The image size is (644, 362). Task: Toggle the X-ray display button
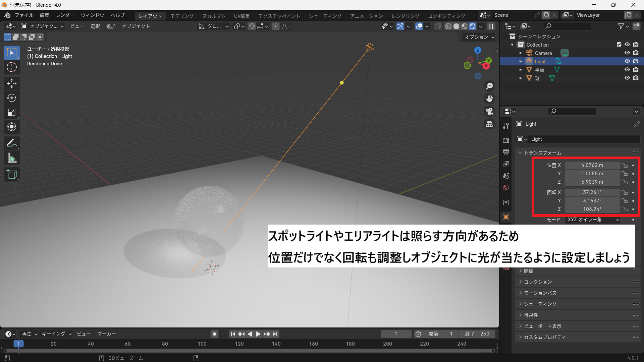click(438, 26)
